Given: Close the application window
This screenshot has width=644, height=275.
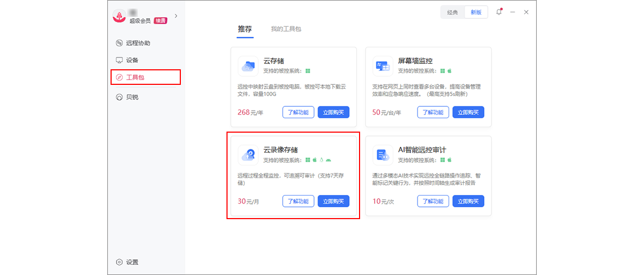Looking at the screenshot, I should click(526, 12).
